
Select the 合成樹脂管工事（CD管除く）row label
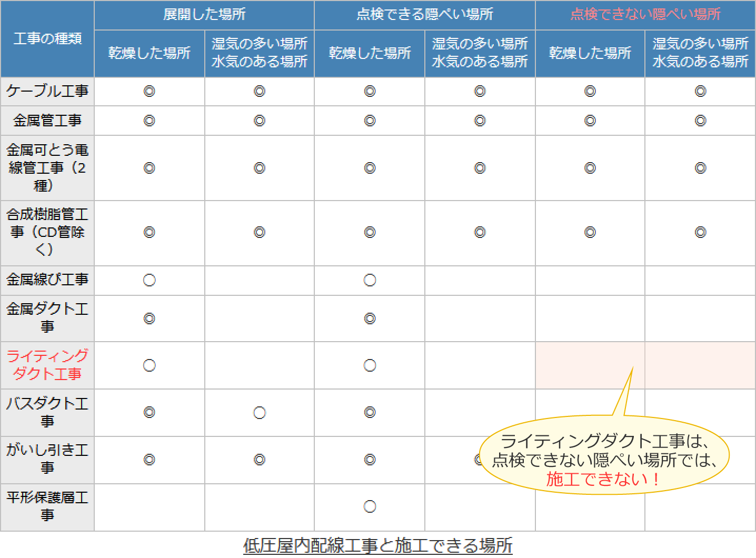coord(47,232)
